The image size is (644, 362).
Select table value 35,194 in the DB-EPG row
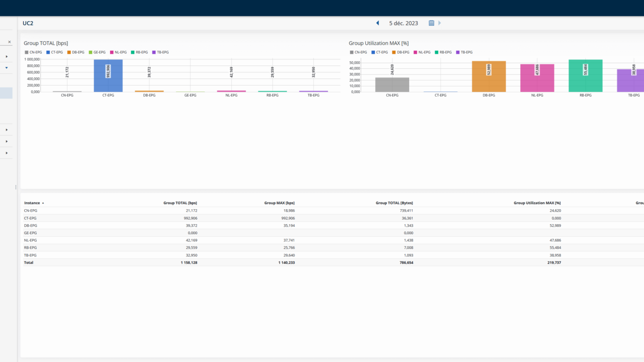tap(289, 225)
